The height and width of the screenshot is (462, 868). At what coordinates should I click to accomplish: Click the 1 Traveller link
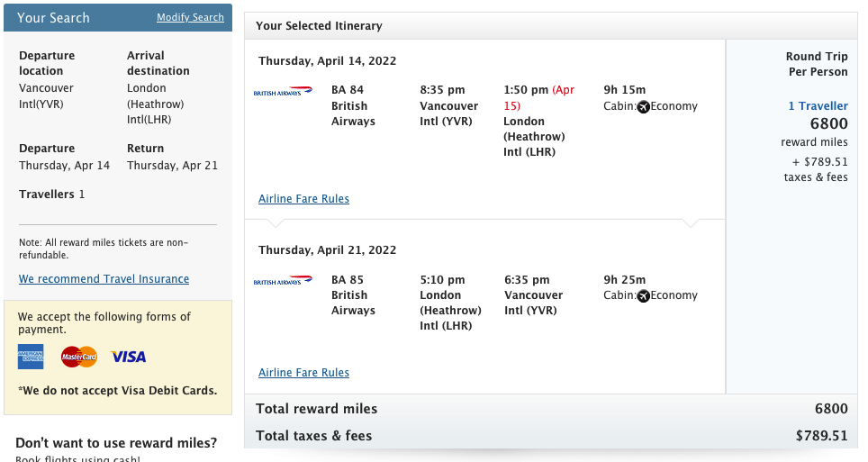coord(818,106)
